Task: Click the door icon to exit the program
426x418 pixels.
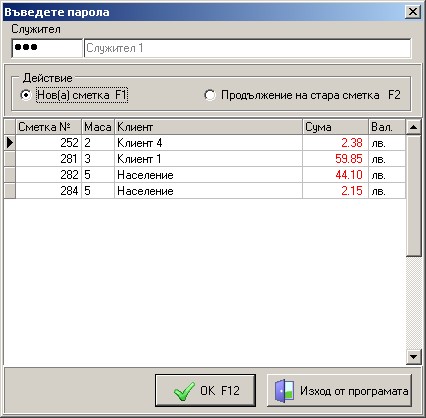Action: [284, 390]
